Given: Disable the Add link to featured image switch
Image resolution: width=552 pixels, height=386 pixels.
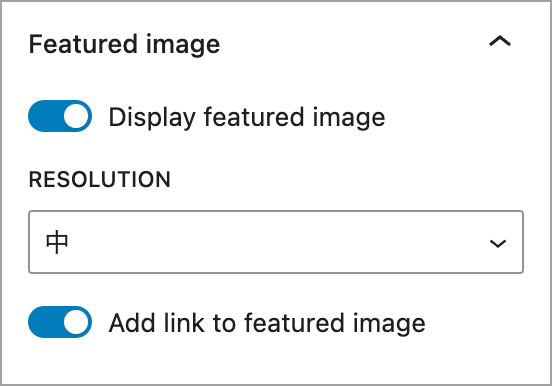Looking at the screenshot, I should pyautogui.click(x=60, y=322).
